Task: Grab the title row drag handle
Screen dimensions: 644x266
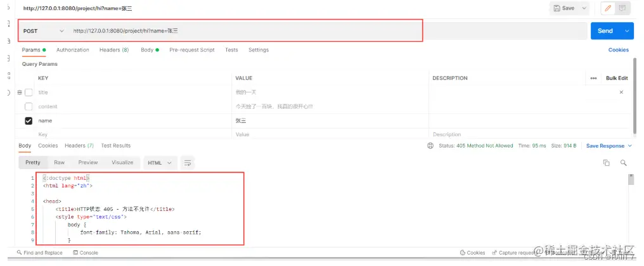Action: pyautogui.click(x=20, y=92)
